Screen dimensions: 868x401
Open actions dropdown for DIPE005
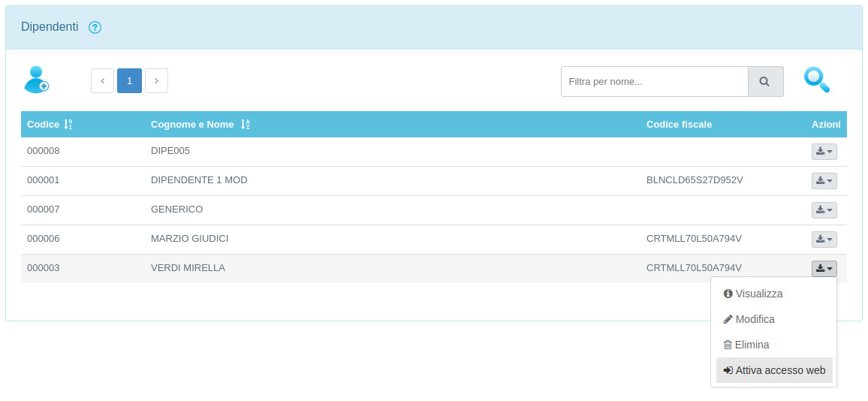(824, 152)
